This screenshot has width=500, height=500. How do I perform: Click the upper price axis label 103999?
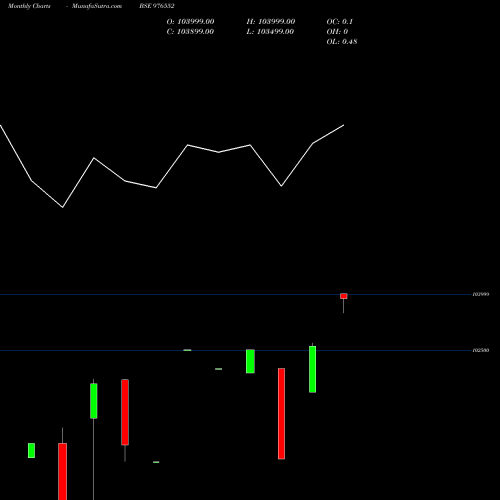click(x=481, y=294)
